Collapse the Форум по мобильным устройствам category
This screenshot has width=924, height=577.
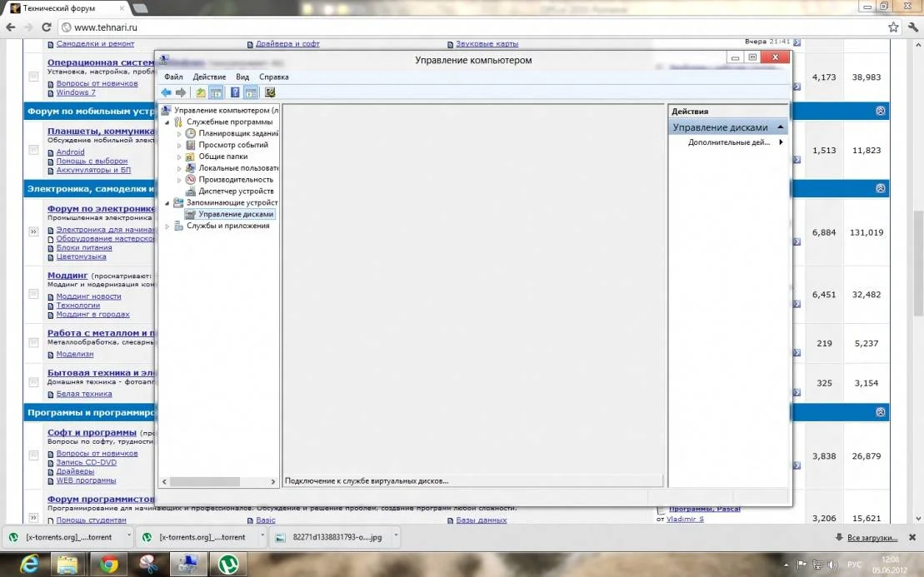[x=880, y=111]
